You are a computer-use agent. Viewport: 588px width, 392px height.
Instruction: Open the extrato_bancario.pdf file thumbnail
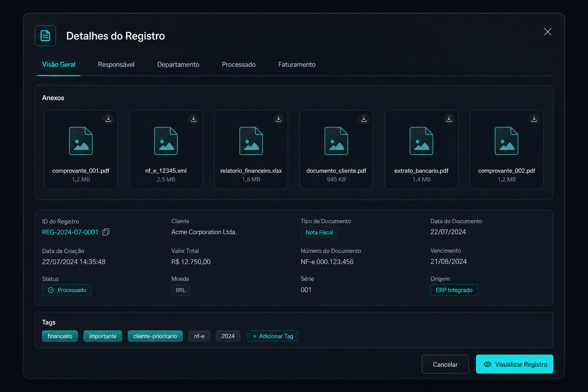[421, 150]
